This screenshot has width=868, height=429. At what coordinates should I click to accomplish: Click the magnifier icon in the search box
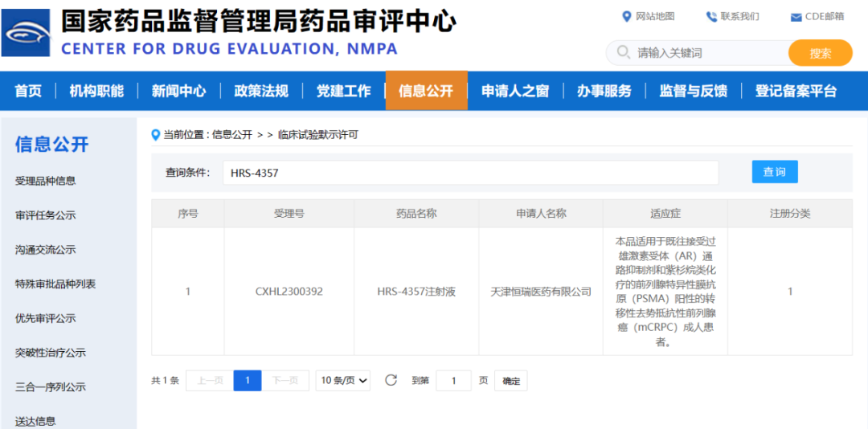pos(624,52)
